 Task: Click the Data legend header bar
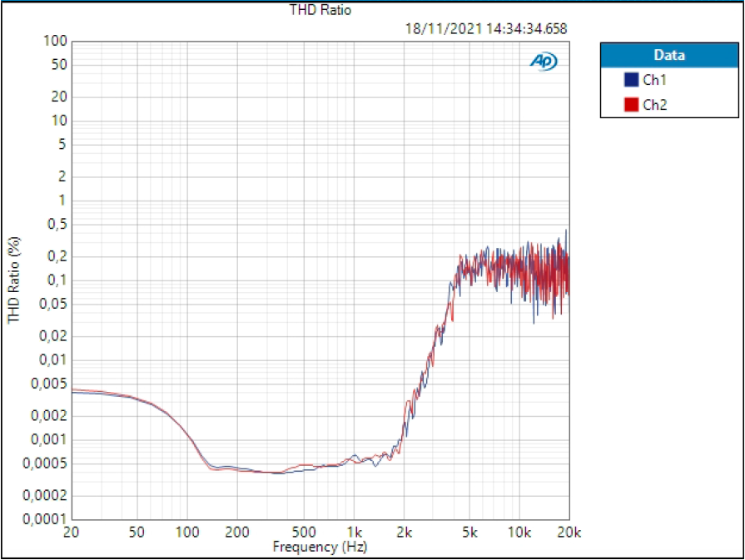click(x=668, y=56)
